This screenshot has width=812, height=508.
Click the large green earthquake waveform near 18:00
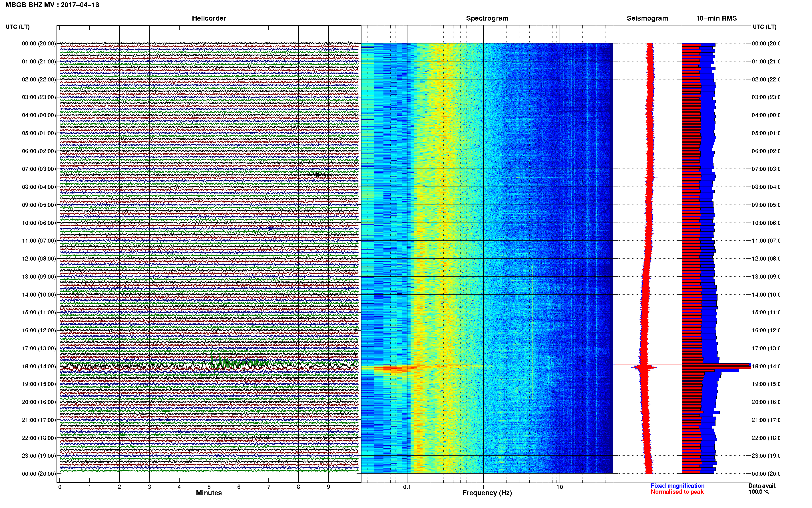tap(235, 363)
